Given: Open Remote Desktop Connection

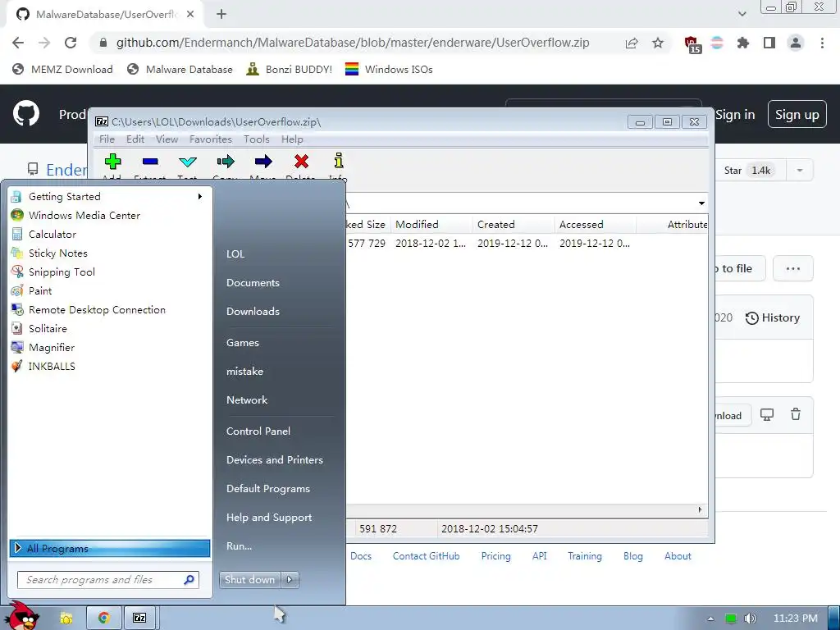Looking at the screenshot, I should (110, 309).
